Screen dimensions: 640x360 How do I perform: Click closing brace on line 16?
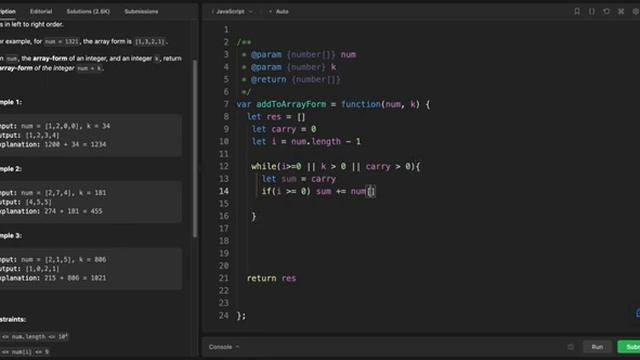[x=254, y=216]
